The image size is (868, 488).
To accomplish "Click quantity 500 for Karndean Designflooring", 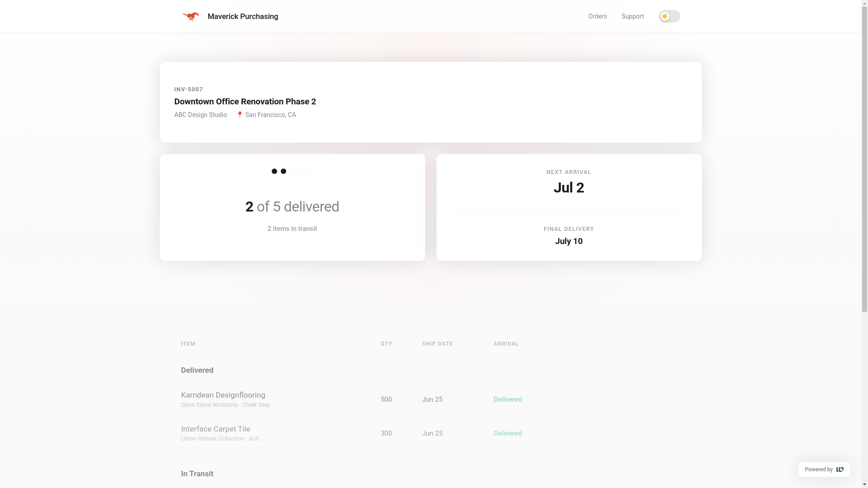I will [387, 399].
